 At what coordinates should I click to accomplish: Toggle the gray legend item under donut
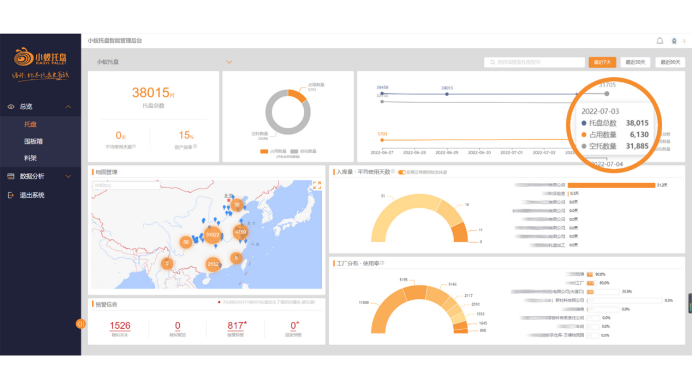(303, 151)
